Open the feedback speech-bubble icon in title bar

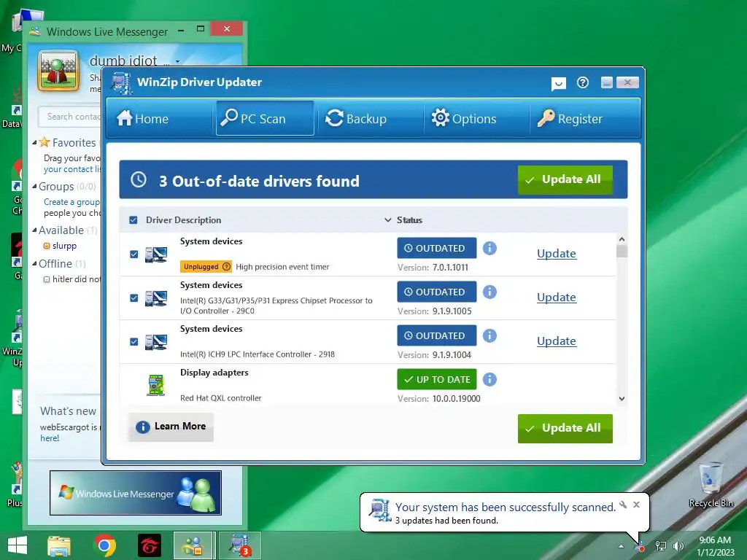point(558,83)
